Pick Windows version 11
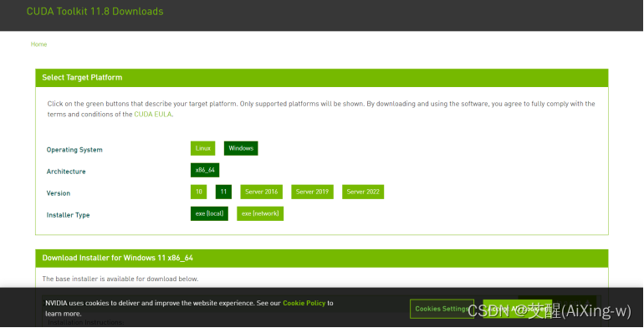The width and height of the screenshot is (644, 328). pyautogui.click(x=223, y=192)
